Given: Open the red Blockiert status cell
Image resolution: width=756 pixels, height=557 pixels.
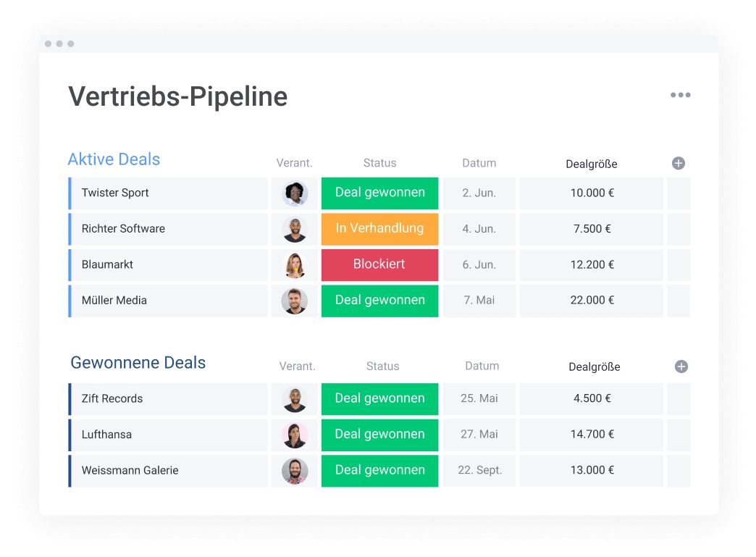Looking at the screenshot, I should click(x=379, y=265).
